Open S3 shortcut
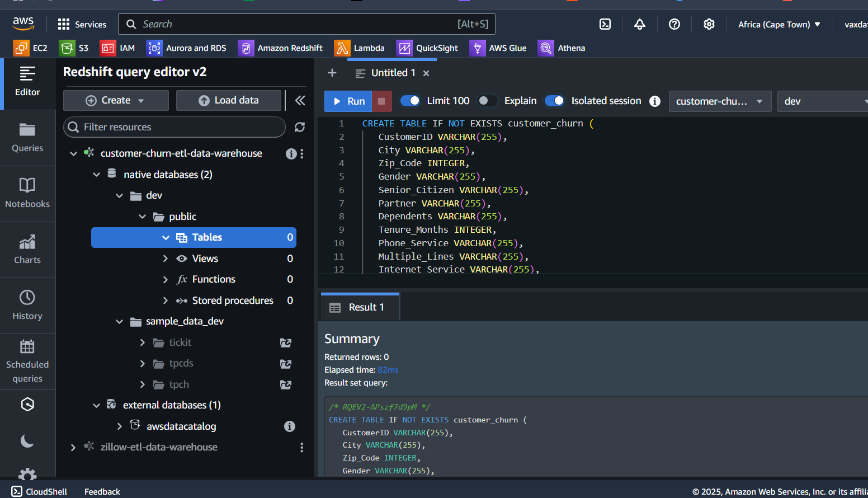Viewport: 868px width, 498px height. 74,48
